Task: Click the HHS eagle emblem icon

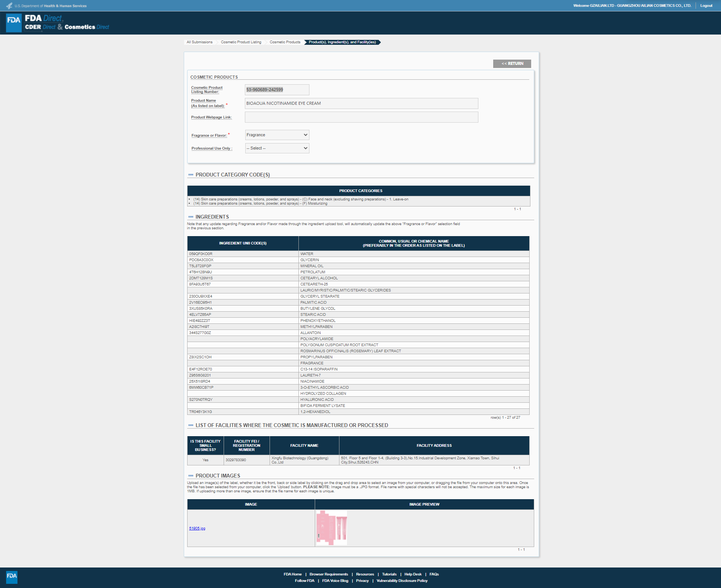Action: [x=9, y=6]
